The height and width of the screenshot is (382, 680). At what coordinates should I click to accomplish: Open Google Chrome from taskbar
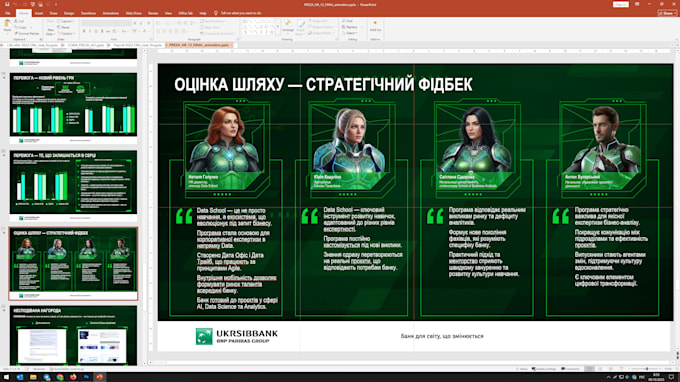click(60, 377)
